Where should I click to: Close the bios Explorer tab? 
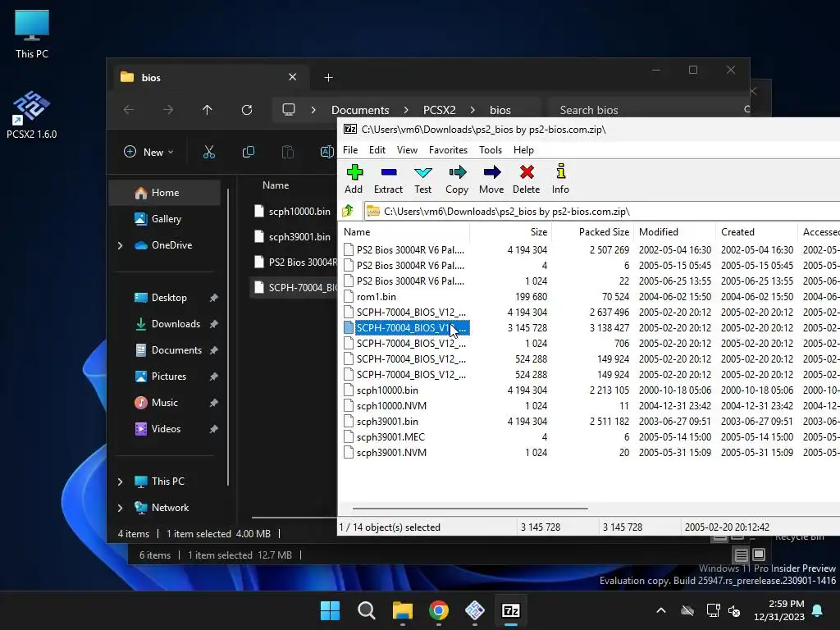[x=293, y=77]
